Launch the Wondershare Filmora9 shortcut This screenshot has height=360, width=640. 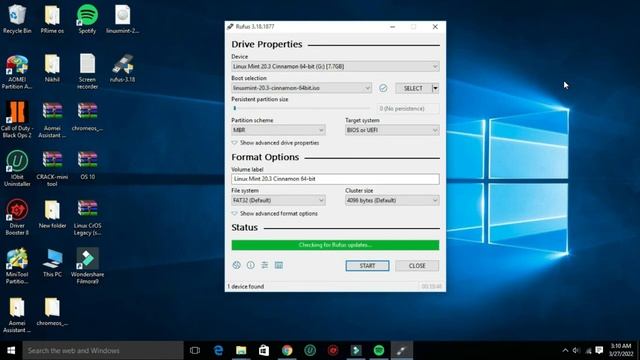[x=87, y=266]
